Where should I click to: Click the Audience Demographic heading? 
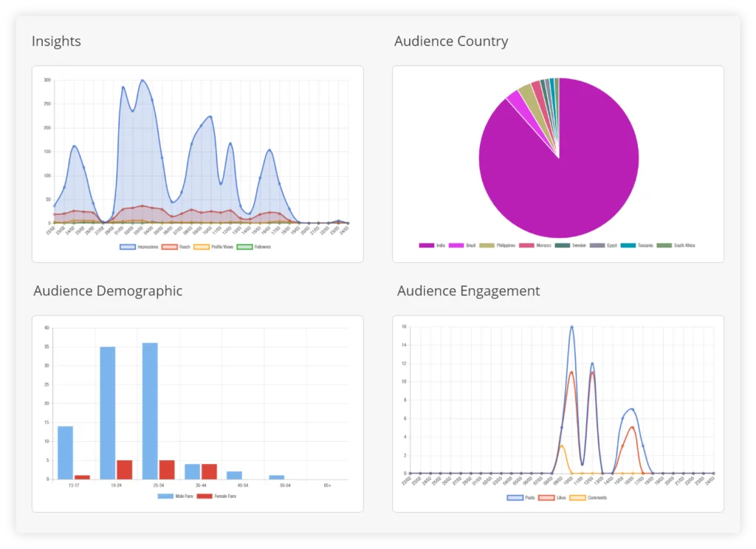pos(108,291)
